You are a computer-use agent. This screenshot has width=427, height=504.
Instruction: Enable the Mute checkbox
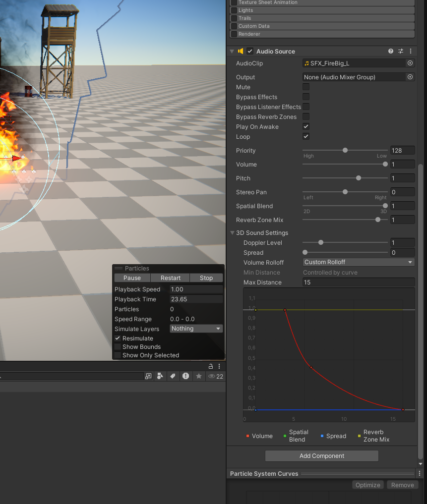[306, 87]
